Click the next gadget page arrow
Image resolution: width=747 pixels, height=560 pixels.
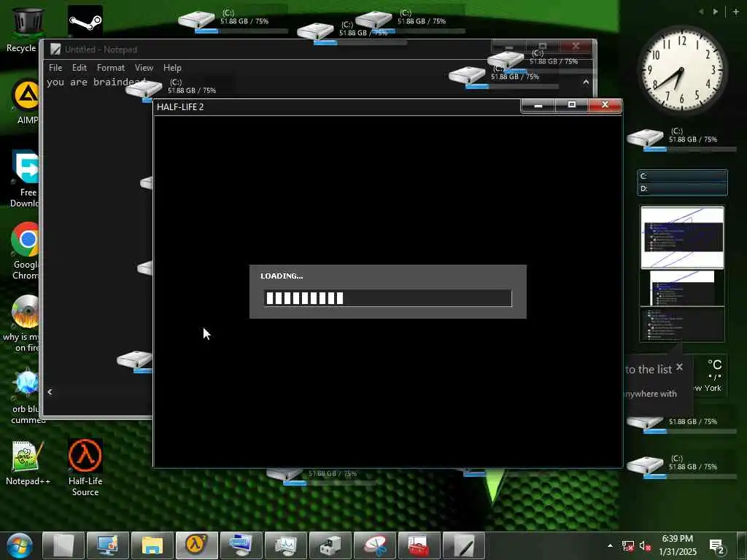pyautogui.click(x=716, y=12)
